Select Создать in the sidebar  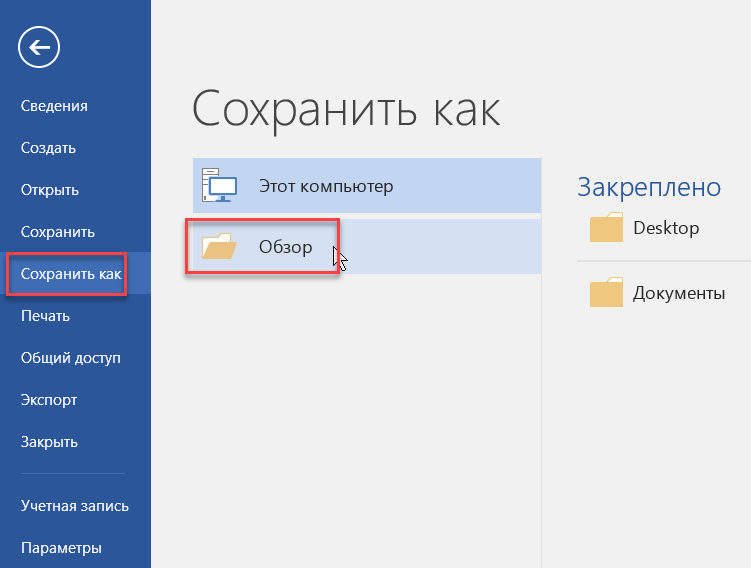[48, 148]
